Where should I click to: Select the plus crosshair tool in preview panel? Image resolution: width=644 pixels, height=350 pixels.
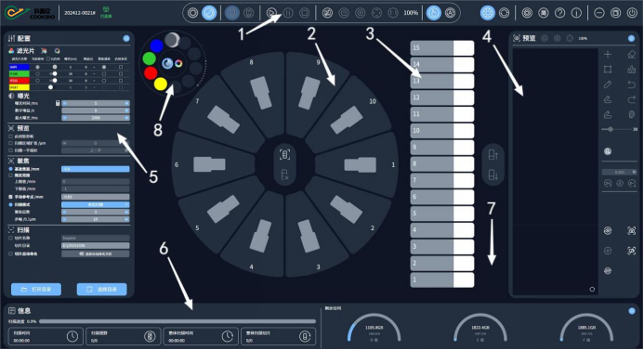(x=608, y=54)
